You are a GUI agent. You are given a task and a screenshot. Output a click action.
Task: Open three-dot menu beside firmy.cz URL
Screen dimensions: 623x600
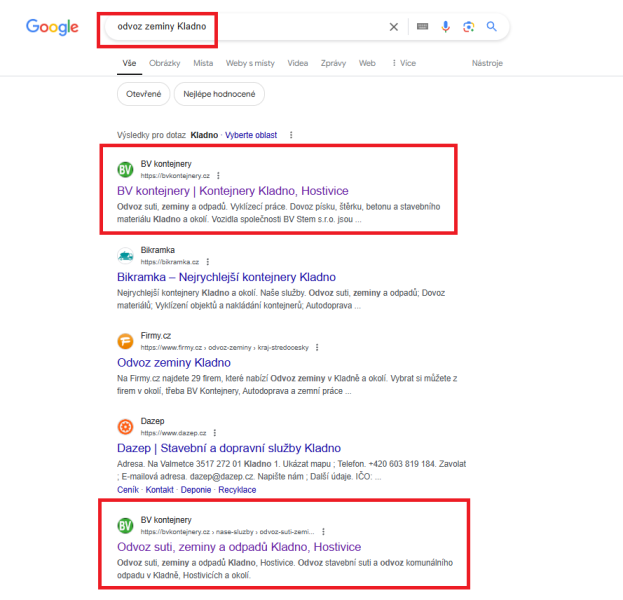pos(317,347)
